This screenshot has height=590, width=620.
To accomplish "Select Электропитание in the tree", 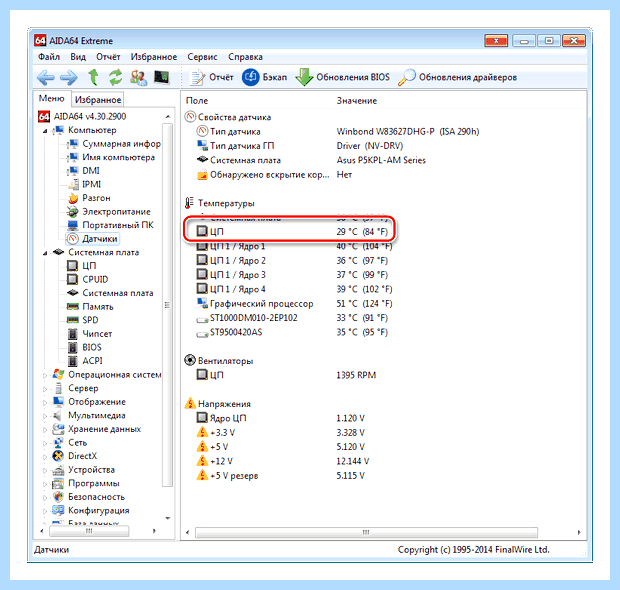I will [109, 212].
